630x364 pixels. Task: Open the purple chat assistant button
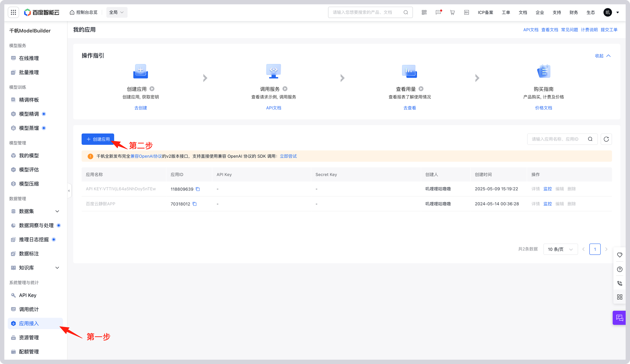coord(620,318)
